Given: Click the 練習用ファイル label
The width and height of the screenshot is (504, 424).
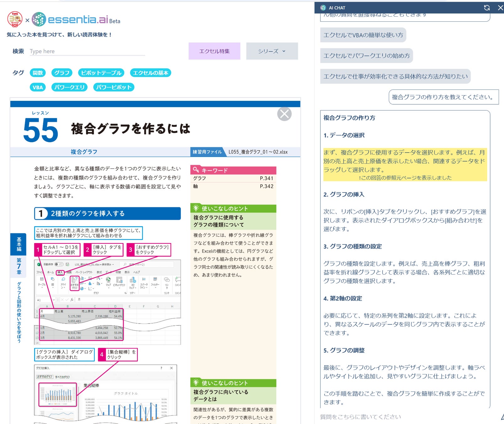Looking at the screenshot, I should click(207, 152).
